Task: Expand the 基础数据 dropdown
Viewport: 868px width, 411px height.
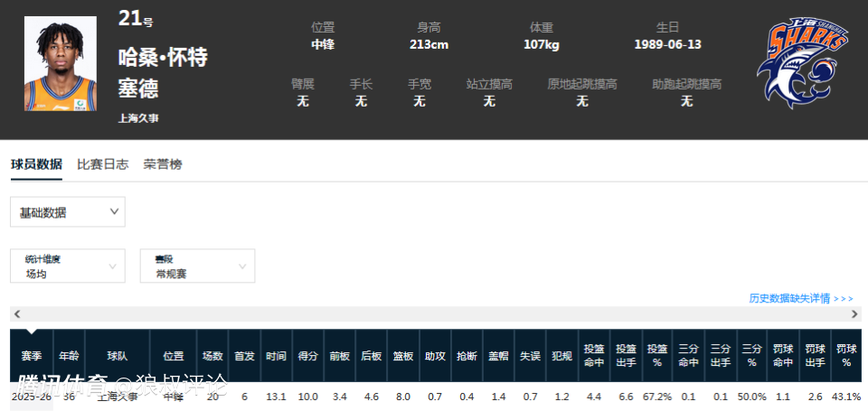Action: [x=68, y=212]
